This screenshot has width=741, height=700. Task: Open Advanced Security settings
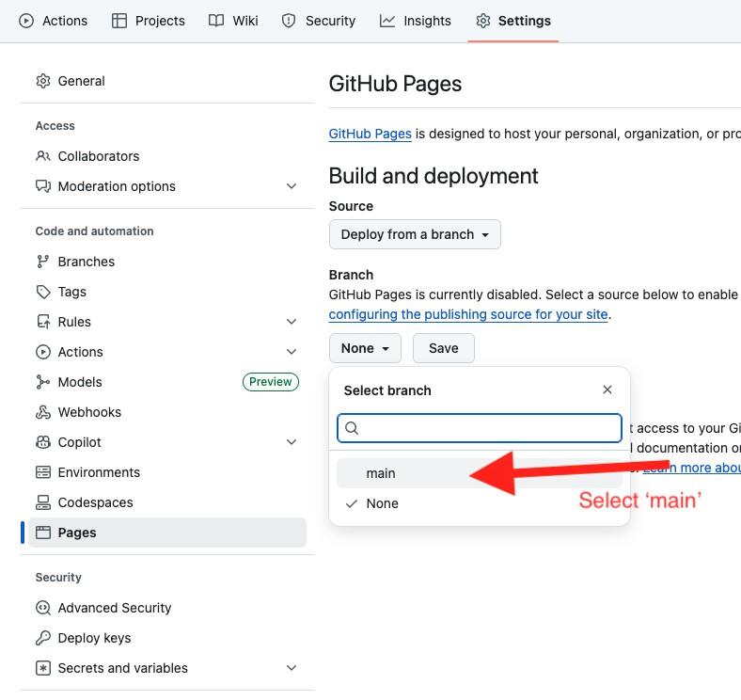167,608
